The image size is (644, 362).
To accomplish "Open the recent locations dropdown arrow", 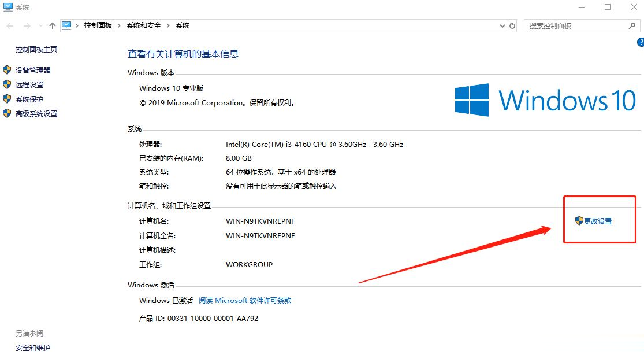I will (x=40, y=26).
